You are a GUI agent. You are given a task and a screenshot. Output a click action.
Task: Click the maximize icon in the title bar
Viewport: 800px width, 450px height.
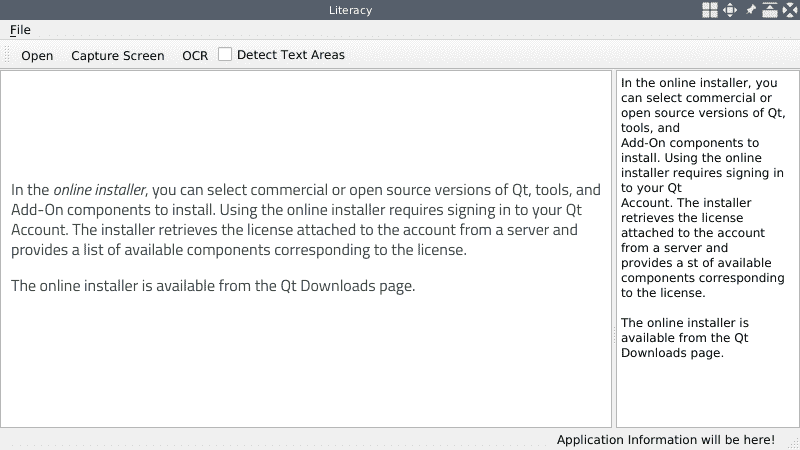[x=770, y=10]
